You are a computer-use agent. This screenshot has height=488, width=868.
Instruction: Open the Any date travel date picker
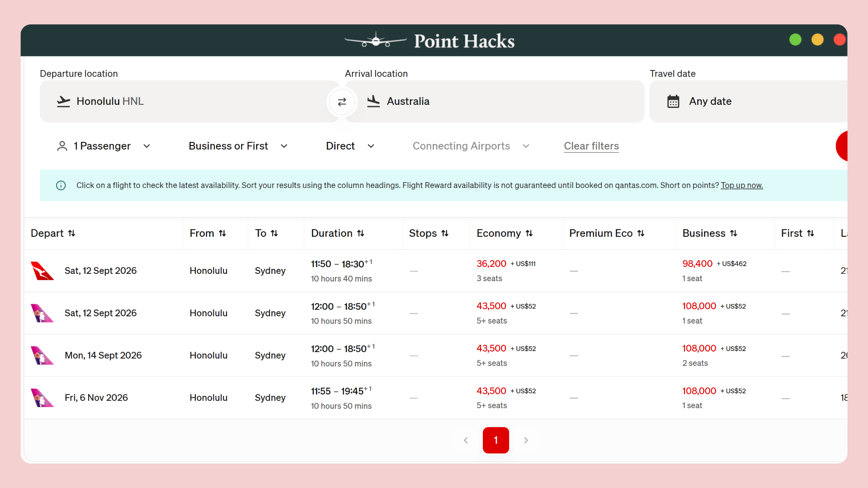[748, 101]
